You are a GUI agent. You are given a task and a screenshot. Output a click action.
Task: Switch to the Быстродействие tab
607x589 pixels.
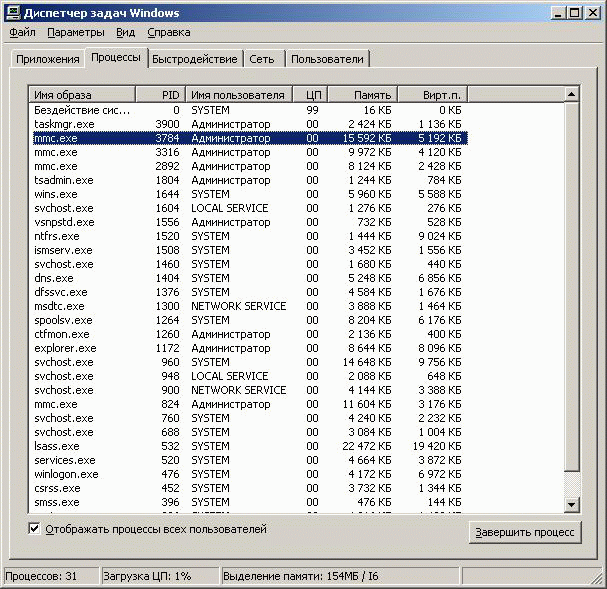point(196,60)
